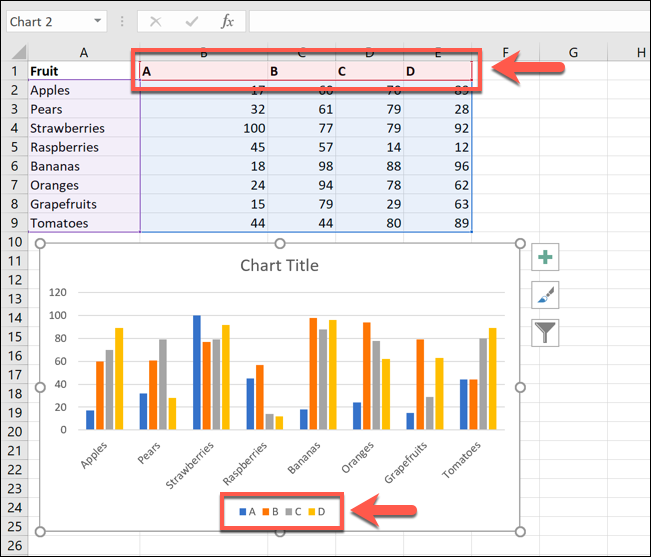Open the Chart Styles paintbrush button
This screenshot has height=557, width=651.
(x=545, y=294)
